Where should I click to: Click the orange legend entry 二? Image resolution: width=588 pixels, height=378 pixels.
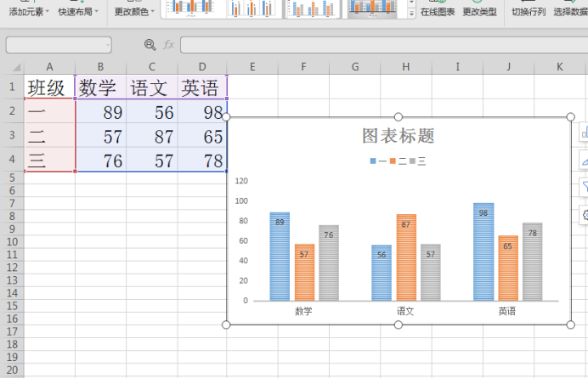tap(398, 161)
